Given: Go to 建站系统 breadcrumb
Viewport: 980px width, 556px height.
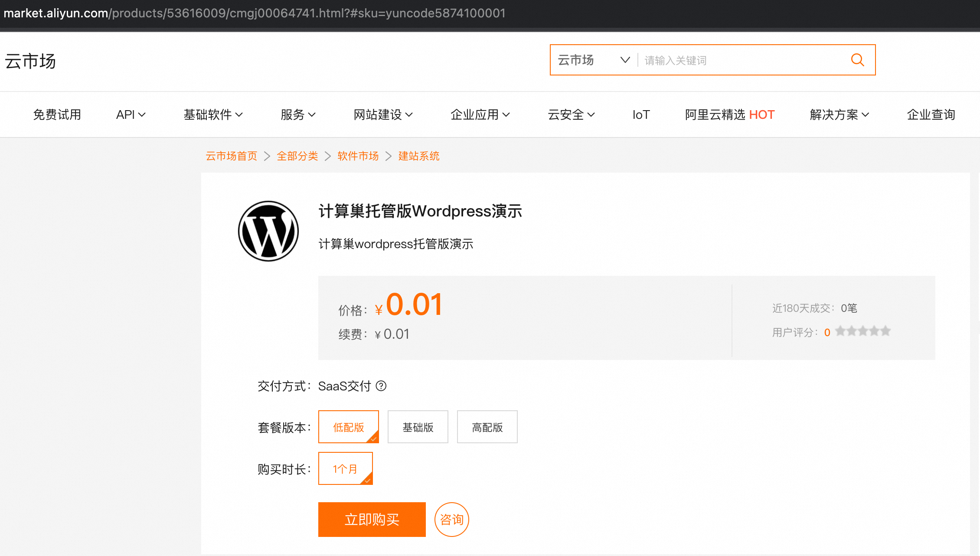Looking at the screenshot, I should click(419, 156).
